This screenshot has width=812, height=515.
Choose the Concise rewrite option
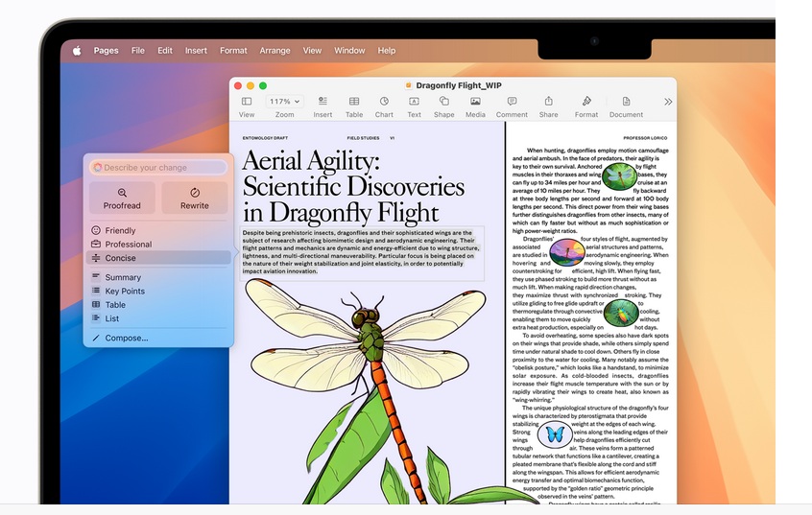tap(158, 258)
